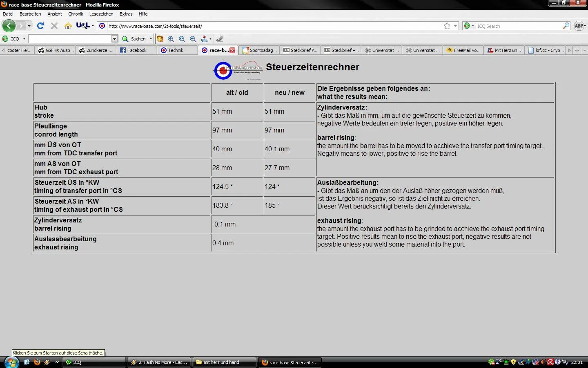Open the list all tabs dropdown
Viewport: 588px width, 368px height.
click(x=584, y=50)
